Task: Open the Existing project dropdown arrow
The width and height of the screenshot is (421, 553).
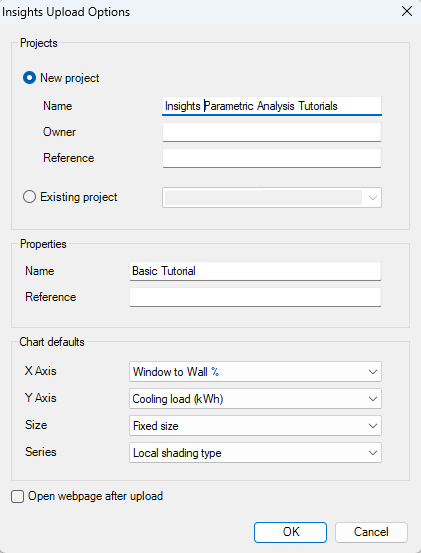Action: 373,198
